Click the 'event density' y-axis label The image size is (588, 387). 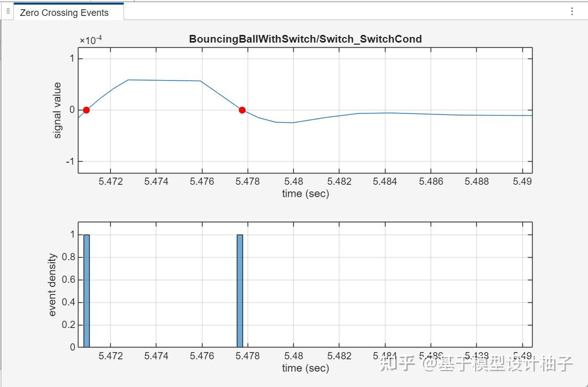click(x=52, y=284)
